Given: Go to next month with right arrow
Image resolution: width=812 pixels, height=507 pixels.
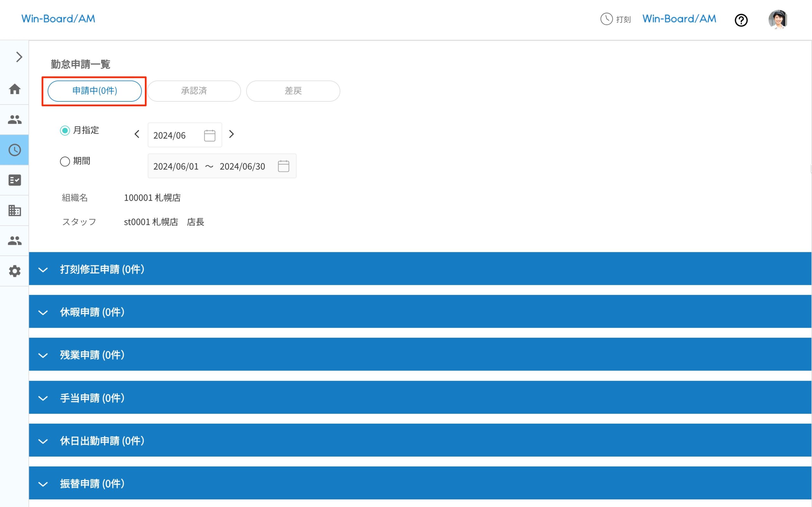Looking at the screenshot, I should (x=231, y=134).
